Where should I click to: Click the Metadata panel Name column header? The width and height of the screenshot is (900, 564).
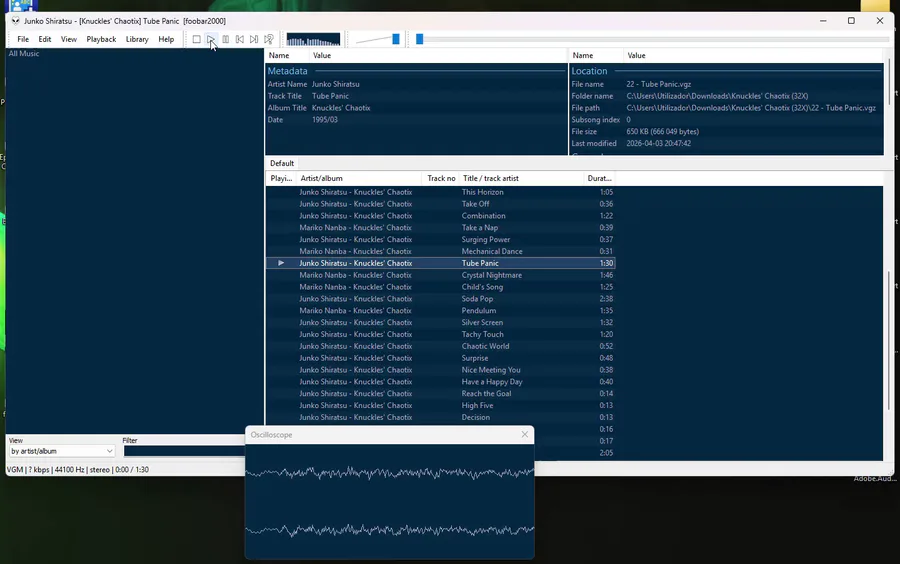pyautogui.click(x=287, y=56)
